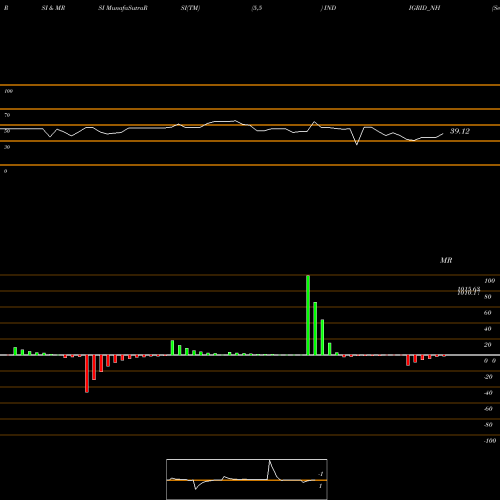
Task: Click the MR panel's positive 100 axis label
Action: [x=490, y=281]
